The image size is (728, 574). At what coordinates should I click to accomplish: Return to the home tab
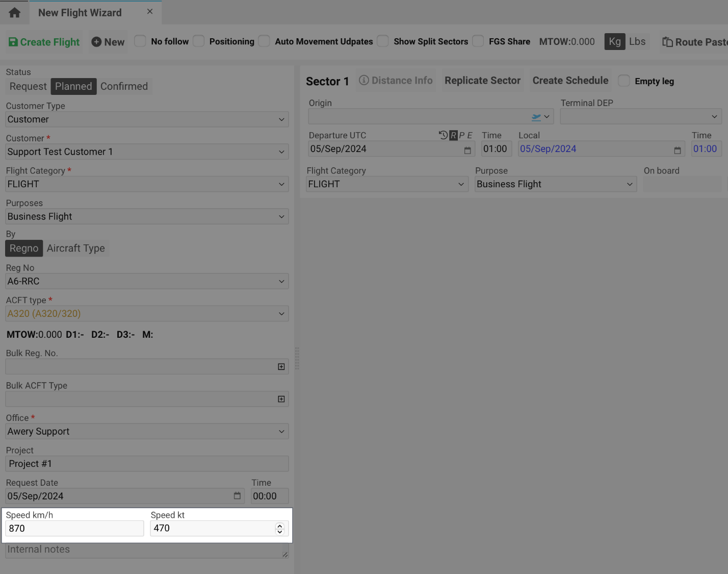(x=14, y=12)
